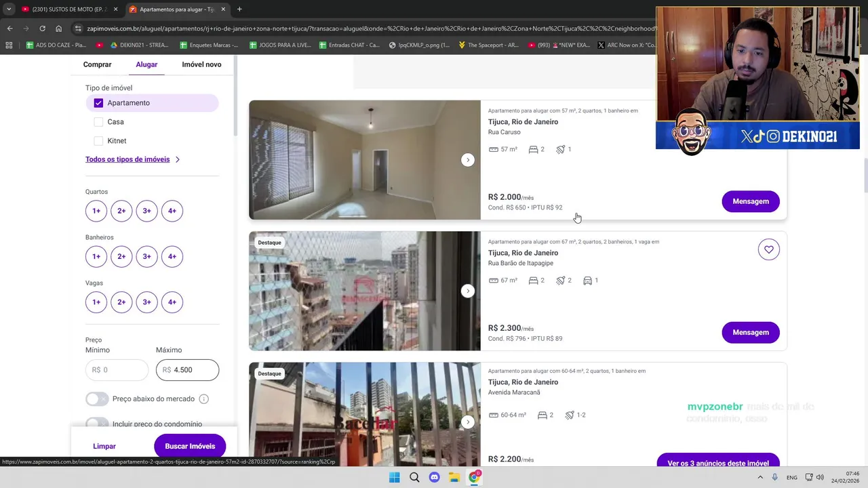868x488 pixels.
Task: Open Discord from taskbar
Action: (x=435, y=477)
